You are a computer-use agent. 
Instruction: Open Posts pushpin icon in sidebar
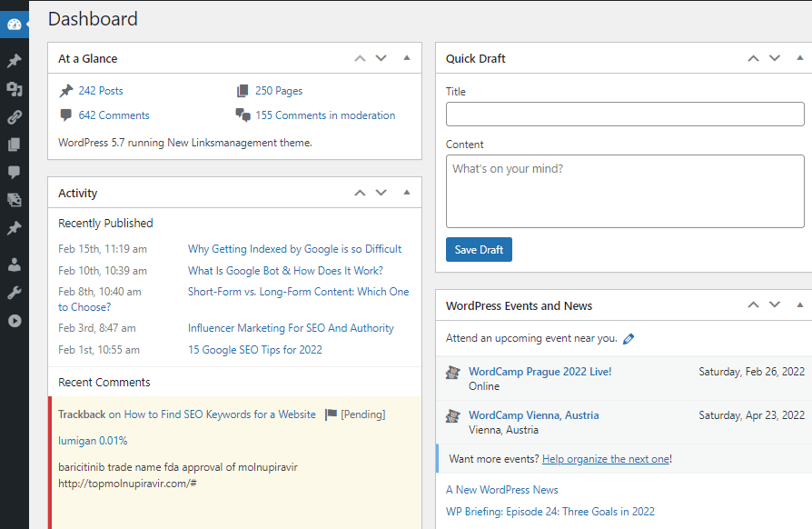14,61
